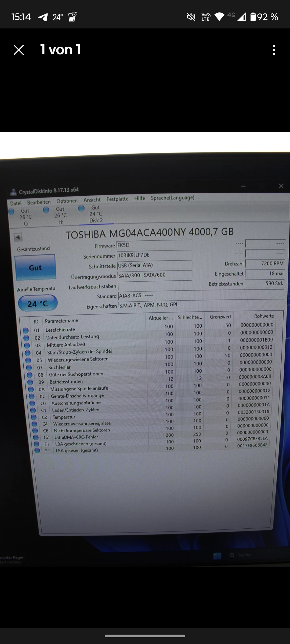290x644 pixels.
Task: Open the Hilfe menu
Action: (x=140, y=198)
